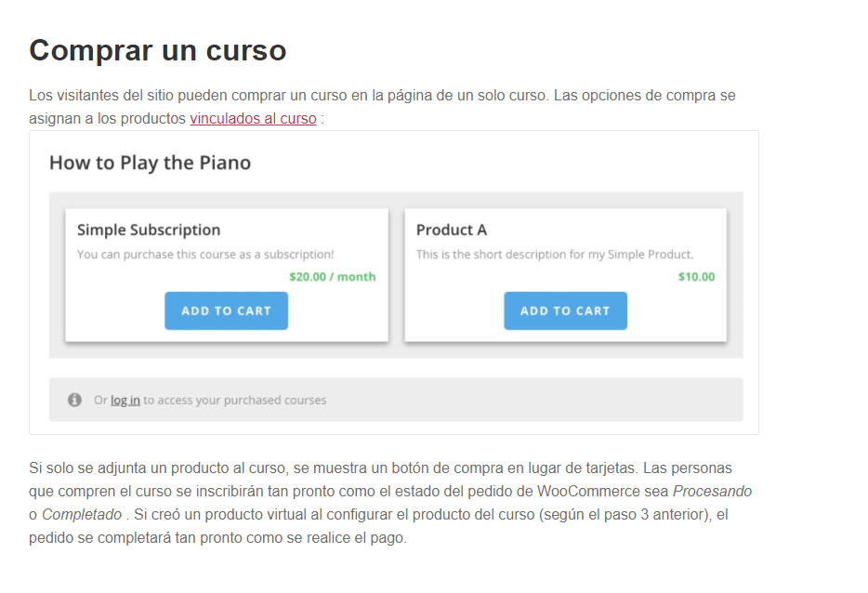Click the italic word Procesando
The height and width of the screenshot is (593, 868).
point(712,491)
